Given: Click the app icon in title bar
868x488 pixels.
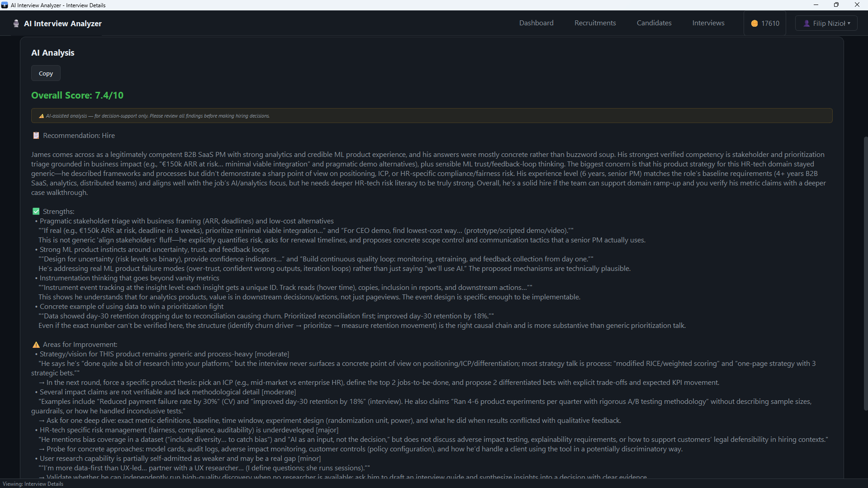Looking at the screenshot, I should point(5,5).
